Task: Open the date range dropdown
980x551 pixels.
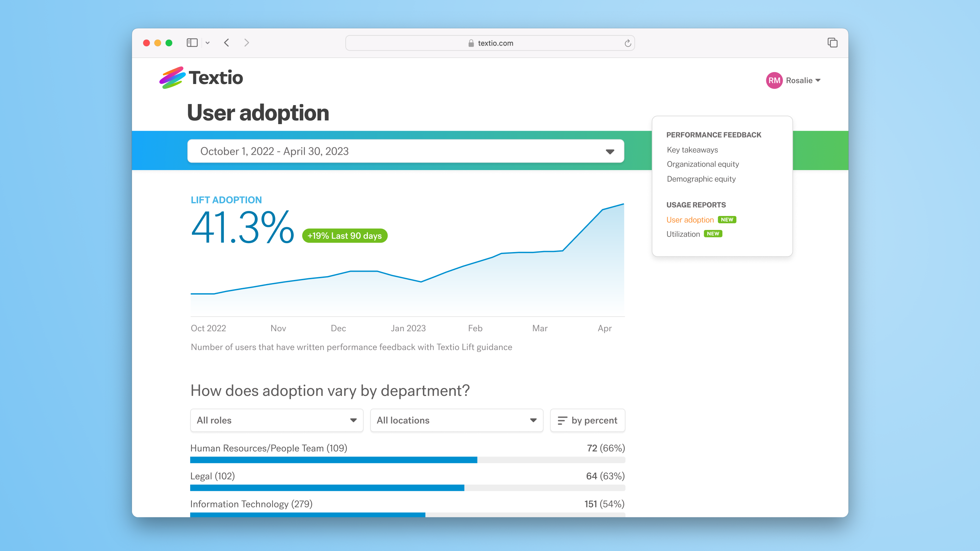Action: [406, 151]
